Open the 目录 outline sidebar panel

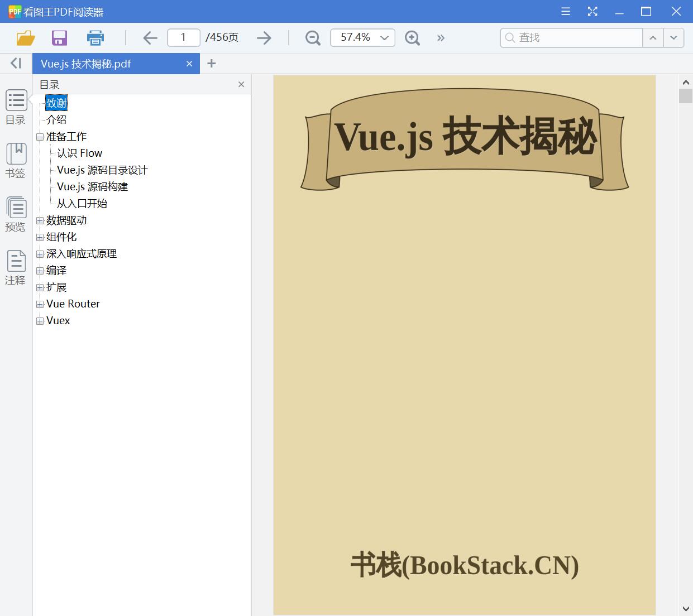[16, 108]
